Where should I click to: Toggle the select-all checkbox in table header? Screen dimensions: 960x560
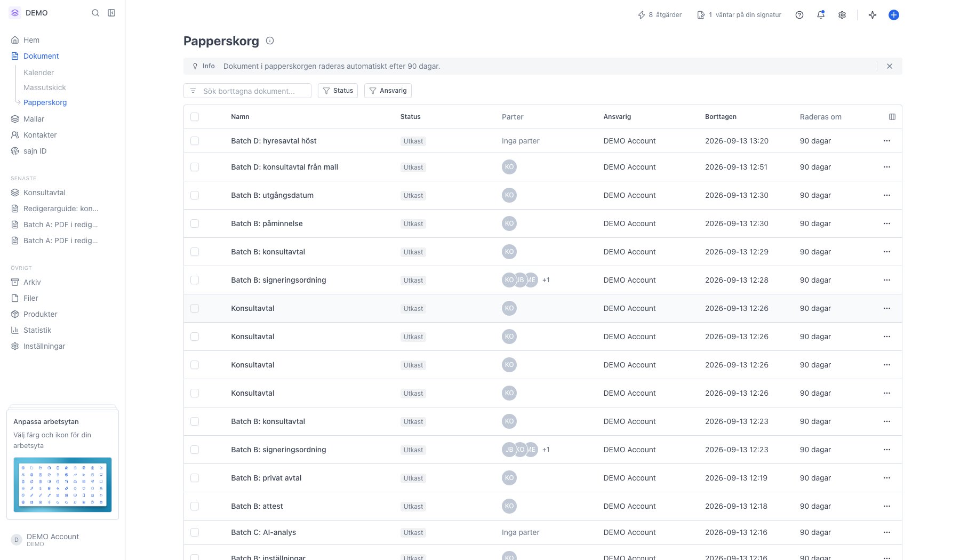coord(195,117)
